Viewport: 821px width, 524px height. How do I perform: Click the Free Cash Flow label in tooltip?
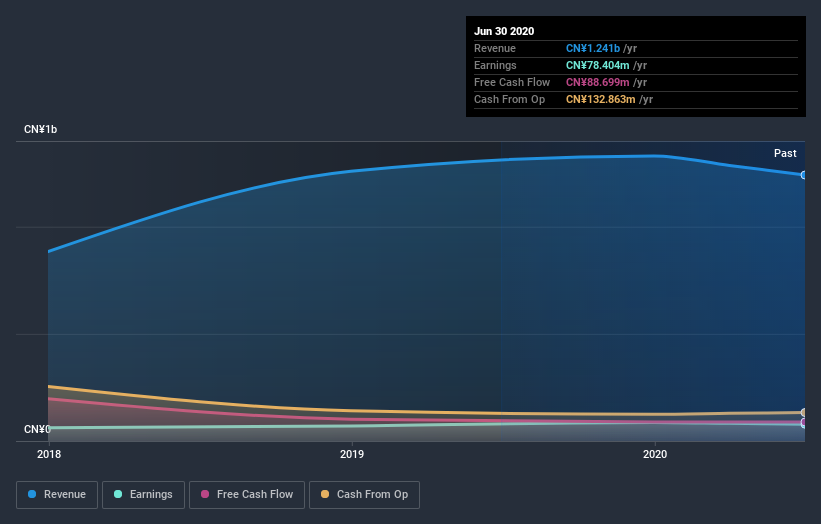click(512, 82)
